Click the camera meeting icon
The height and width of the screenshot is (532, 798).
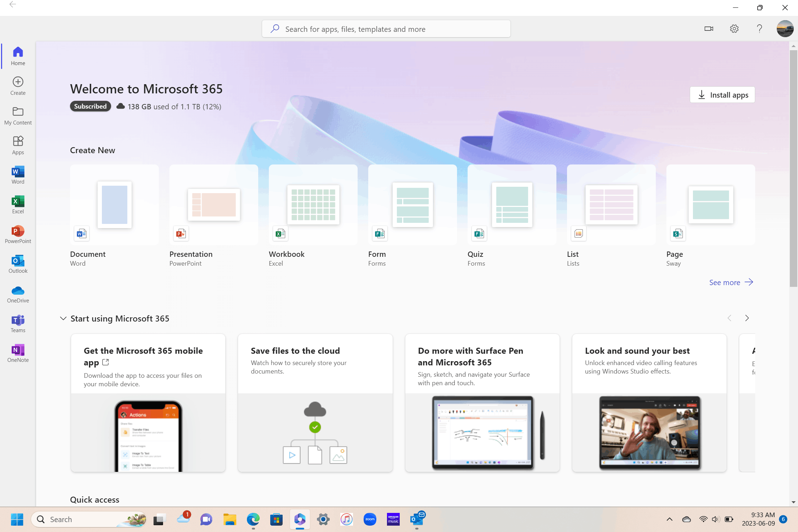[x=709, y=29]
